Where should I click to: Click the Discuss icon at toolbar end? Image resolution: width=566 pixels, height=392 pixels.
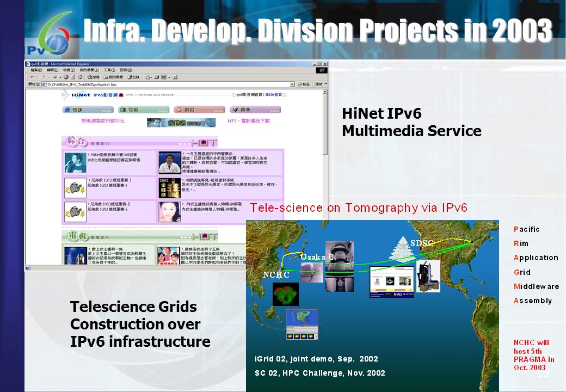click(x=175, y=77)
